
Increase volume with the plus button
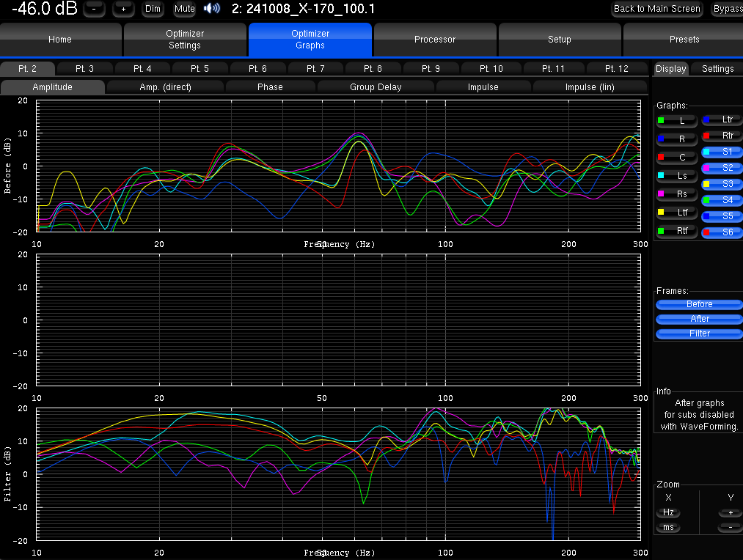[123, 9]
